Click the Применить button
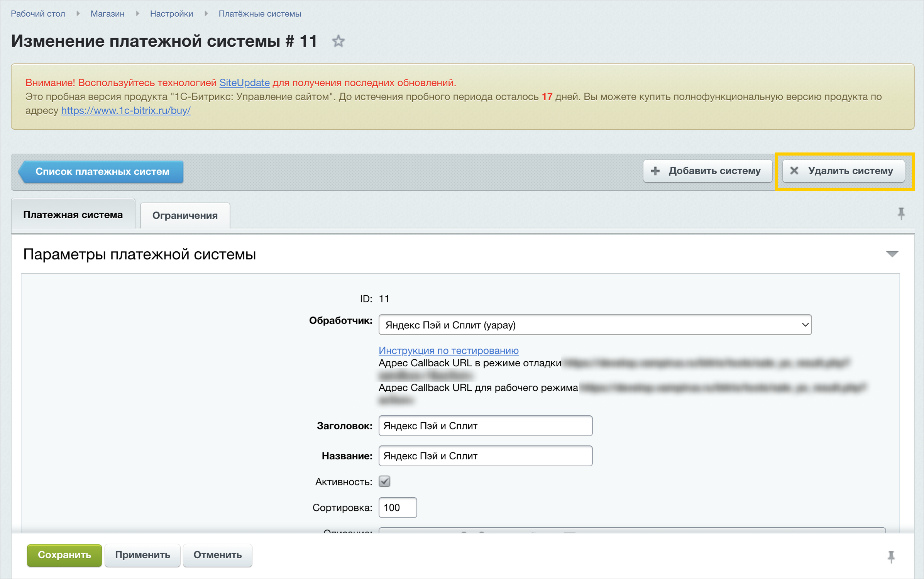Image resolution: width=924 pixels, height=579 pixels. pyautogui.click(x=142, y=555)
